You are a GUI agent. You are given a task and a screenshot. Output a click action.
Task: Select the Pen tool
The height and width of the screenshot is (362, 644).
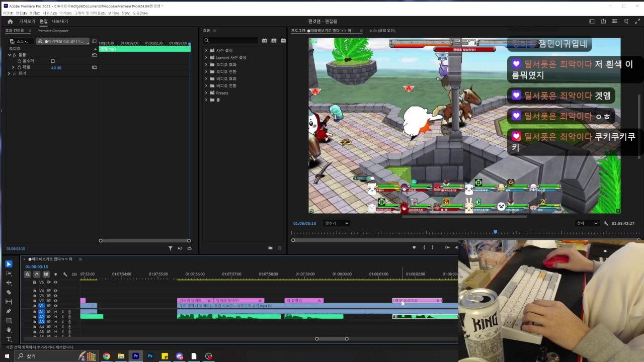tap(9, 311)
